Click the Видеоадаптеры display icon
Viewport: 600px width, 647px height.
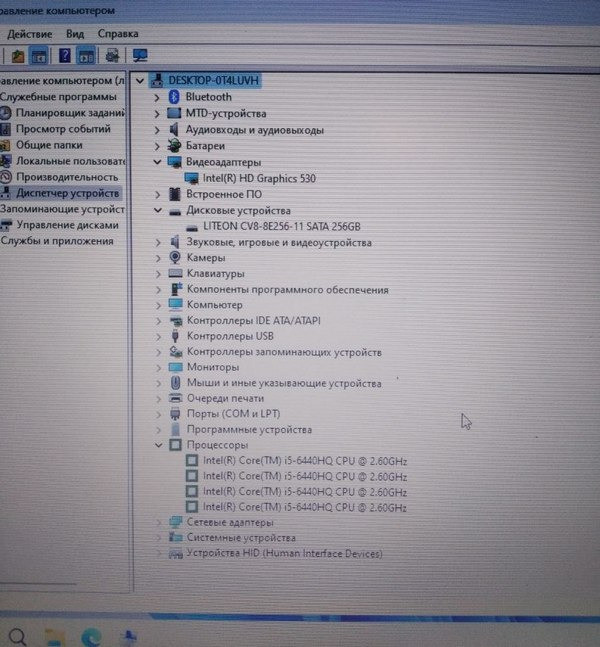(x=174, y=162)
